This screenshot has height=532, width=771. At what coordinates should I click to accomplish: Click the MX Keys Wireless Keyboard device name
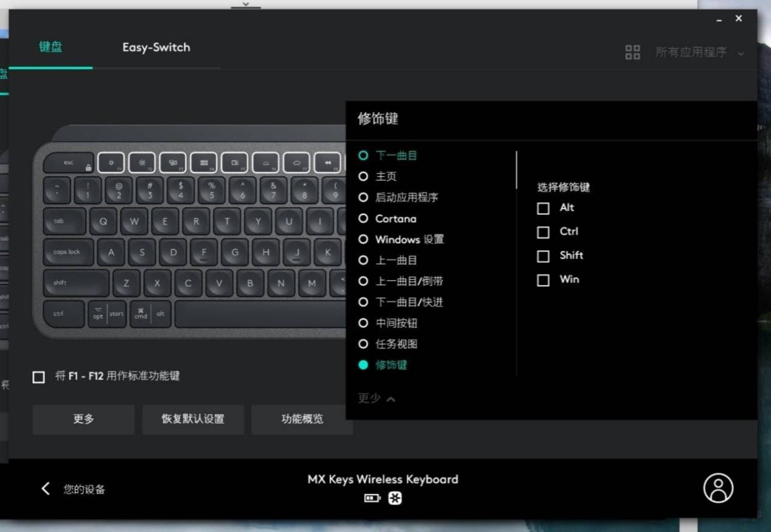point(383,479)
